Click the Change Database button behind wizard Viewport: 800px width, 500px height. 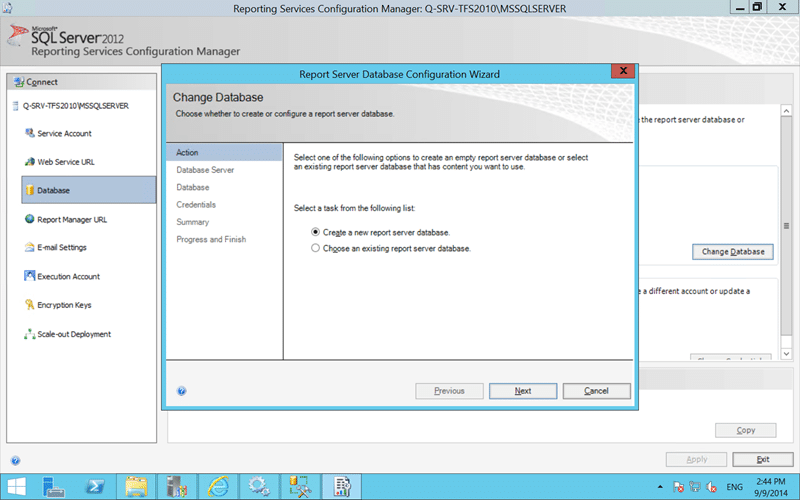(x=733, y=252)
